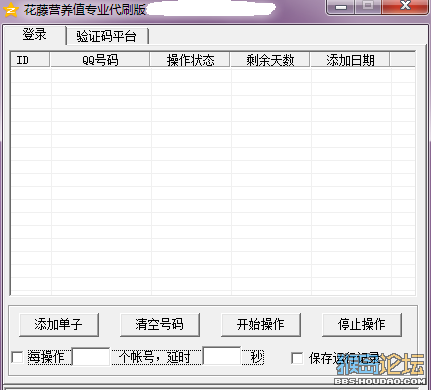431x390 pixels.
Task: Sort by the ID column header
Action: pyautogui.click(x=30, y=60)
